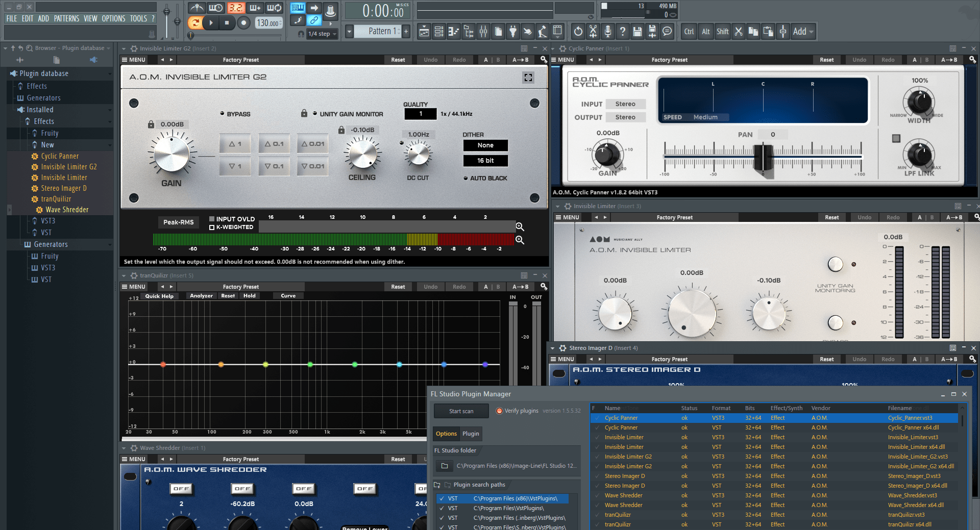Click A→B button in Cyclic Panner window

click(949, 60)
